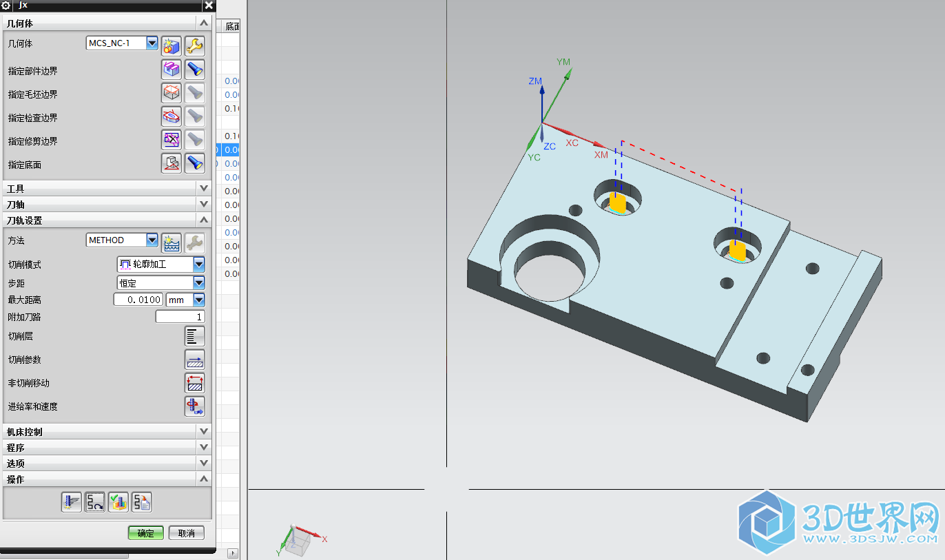Select or edit the floor (指定底面)
Image resolution: width=945 pixels, height=560 pixels.
[171, 164]
